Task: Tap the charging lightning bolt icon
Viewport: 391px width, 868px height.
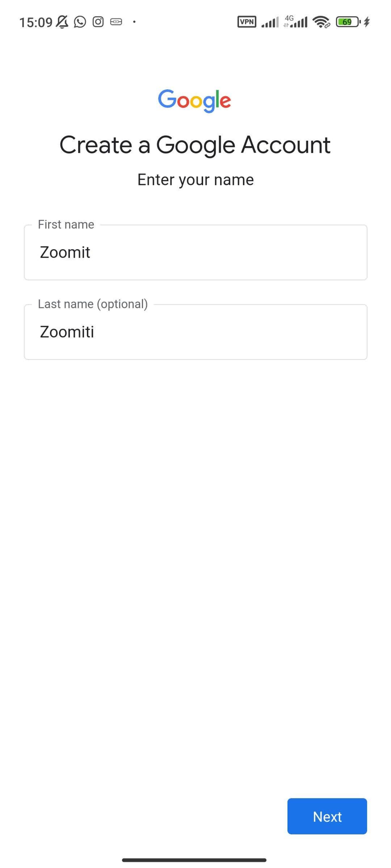Action: tap(367, 22)
